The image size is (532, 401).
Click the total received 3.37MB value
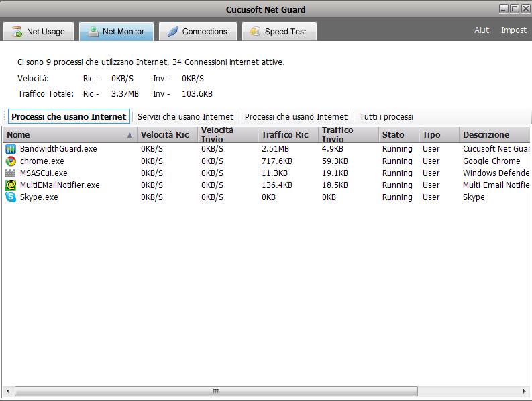tap(125, 94)
